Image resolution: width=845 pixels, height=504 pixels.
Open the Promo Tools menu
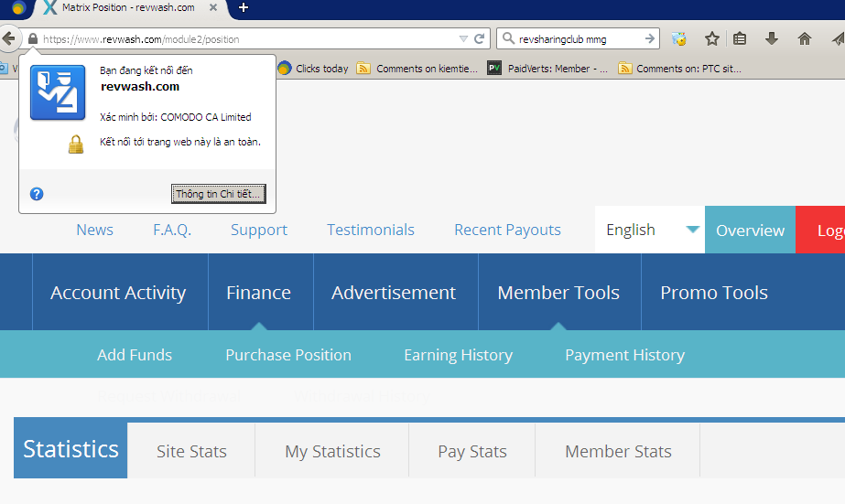pyautogui.click(x=714, y=293)
